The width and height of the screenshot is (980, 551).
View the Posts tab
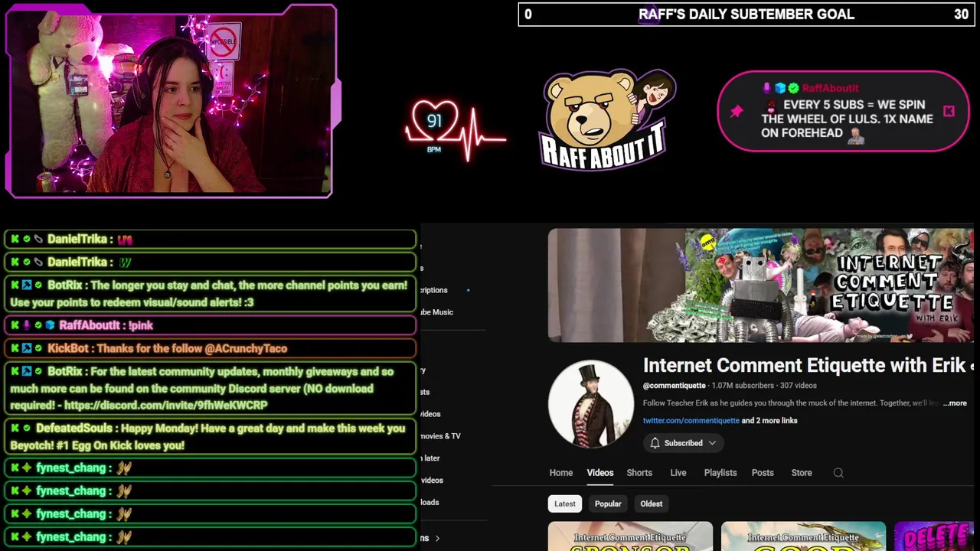(763, 473)
